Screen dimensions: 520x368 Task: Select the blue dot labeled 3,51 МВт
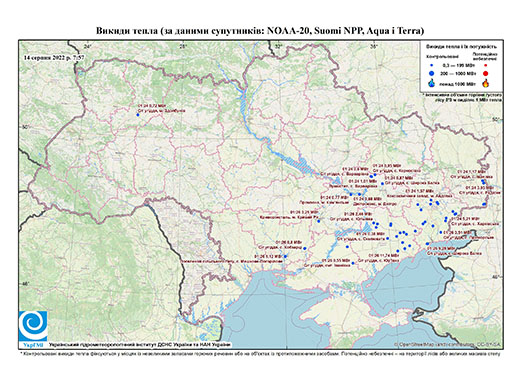[x=441, y=232]
